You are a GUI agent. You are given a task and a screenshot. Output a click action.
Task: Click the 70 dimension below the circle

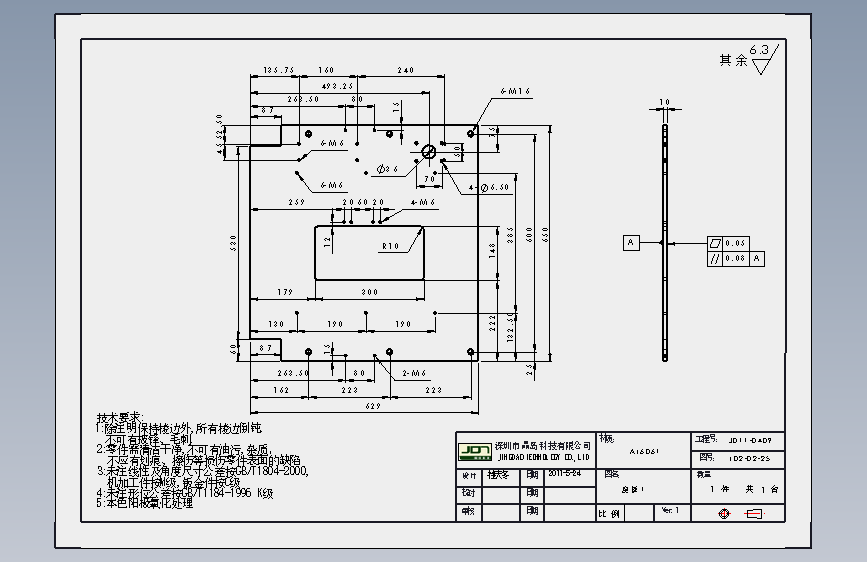[x=430, y=179]
